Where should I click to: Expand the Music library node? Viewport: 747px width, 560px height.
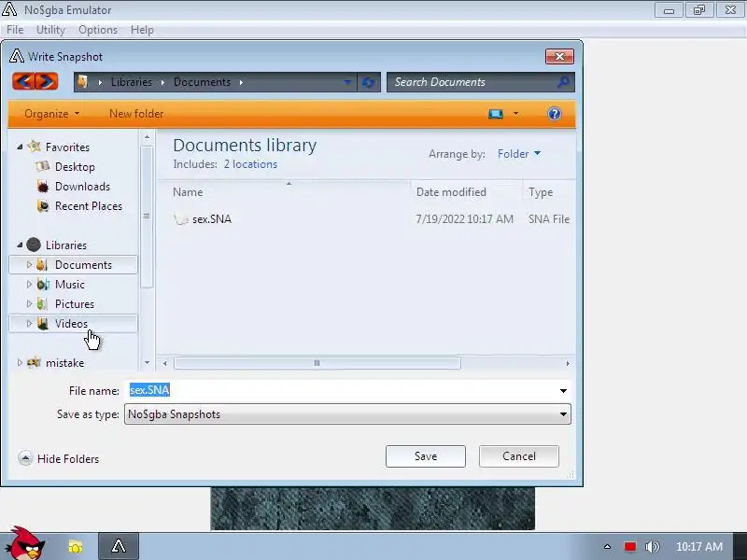tap(29, 285)
